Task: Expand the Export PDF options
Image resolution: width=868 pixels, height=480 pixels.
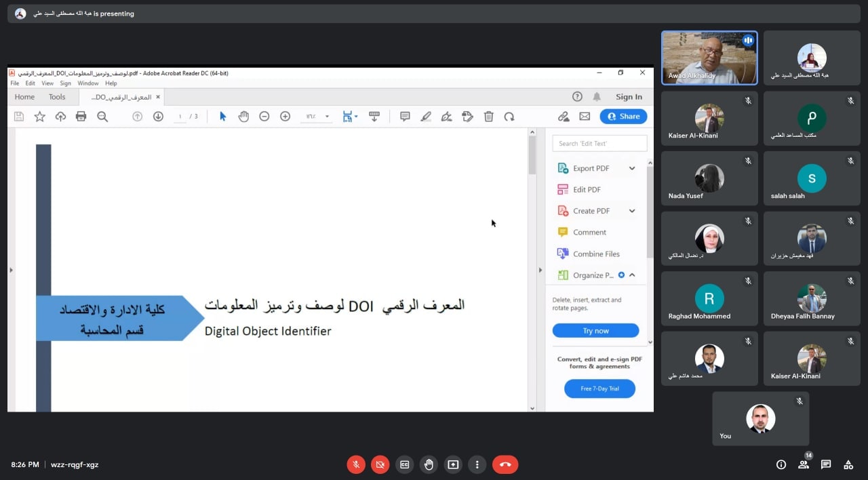Action: coord(632,168)
